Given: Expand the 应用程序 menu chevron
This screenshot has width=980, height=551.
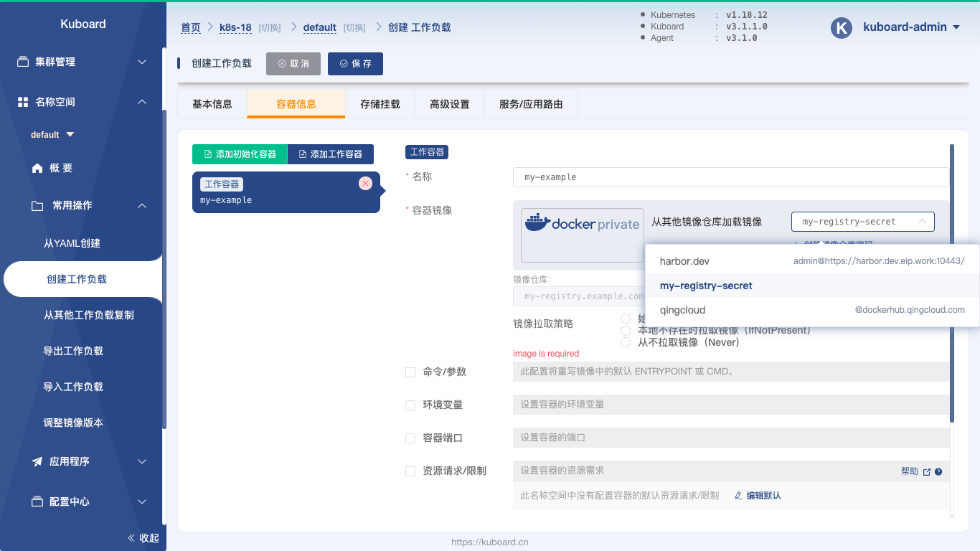Looking at the screenshot, I should pyautogui.click(x=142, y=461).
